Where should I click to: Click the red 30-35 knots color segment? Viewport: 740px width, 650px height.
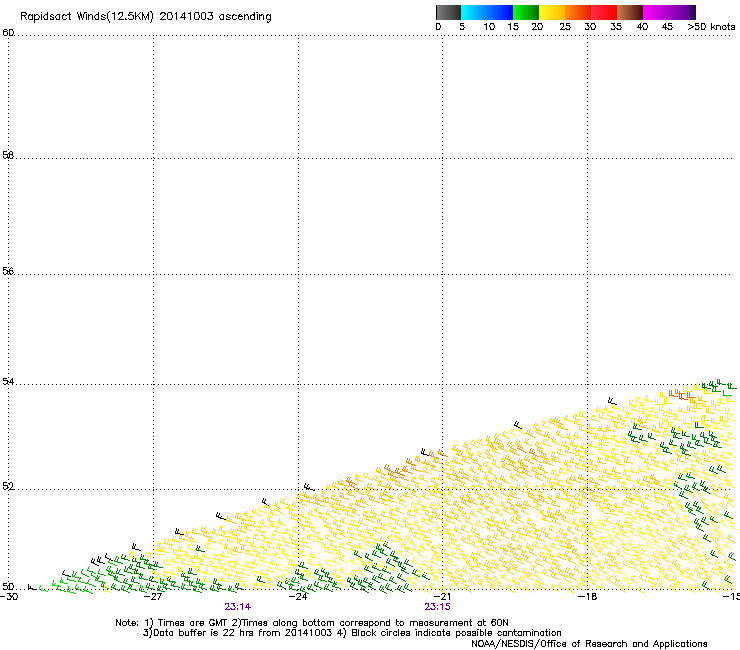(x=604, y=12)
